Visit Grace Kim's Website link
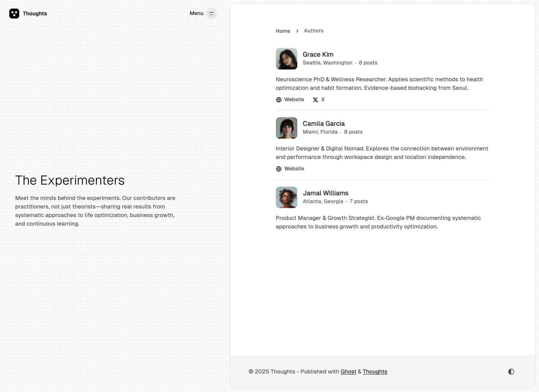 tap(294, 99)
